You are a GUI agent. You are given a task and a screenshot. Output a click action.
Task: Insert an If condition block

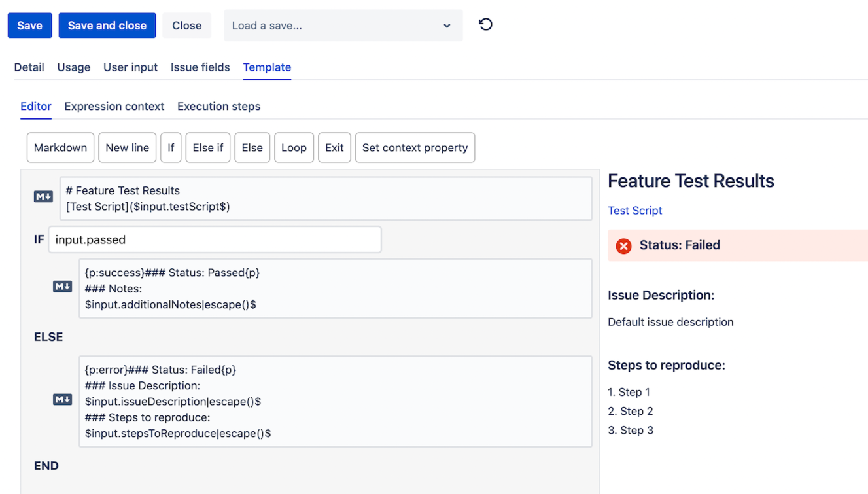click(171, 147)
